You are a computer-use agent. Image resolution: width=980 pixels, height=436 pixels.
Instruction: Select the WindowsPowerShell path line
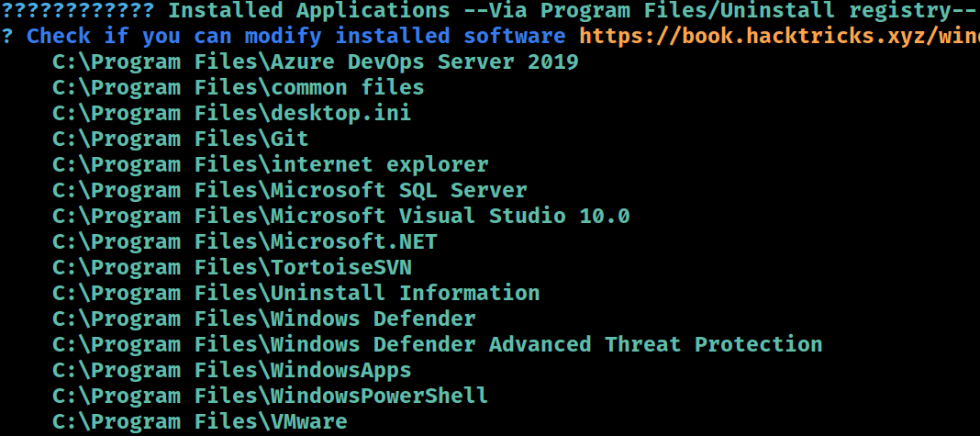coord(271,396)
